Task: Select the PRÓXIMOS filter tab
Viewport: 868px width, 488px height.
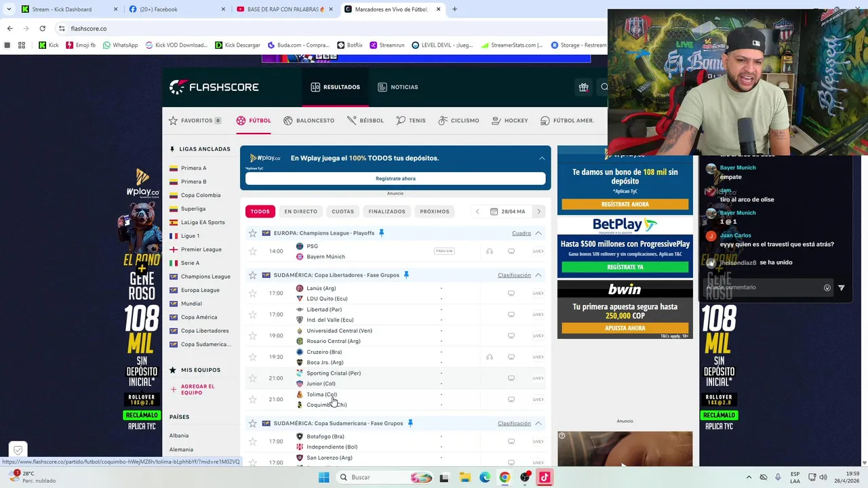Action: tap(435, 211)
